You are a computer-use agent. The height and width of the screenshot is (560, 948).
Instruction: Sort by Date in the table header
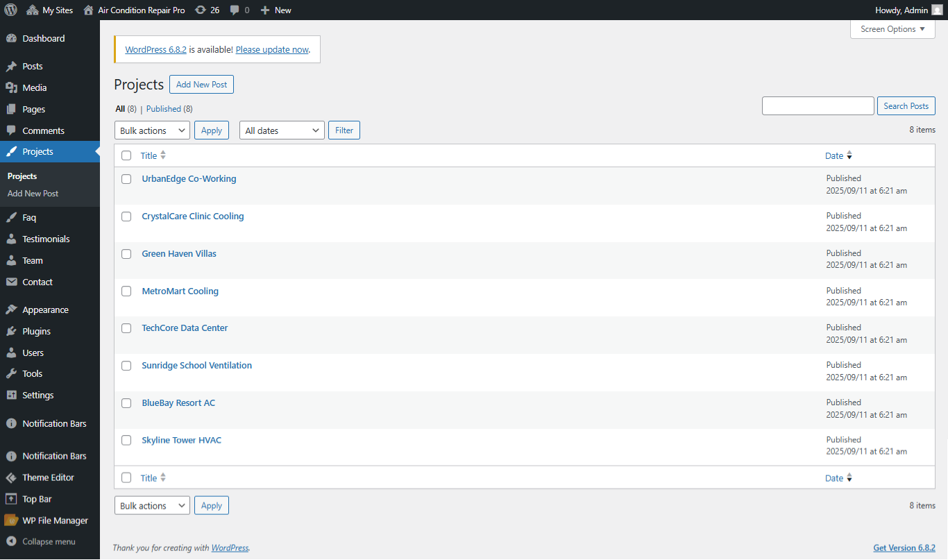(838, 155)
